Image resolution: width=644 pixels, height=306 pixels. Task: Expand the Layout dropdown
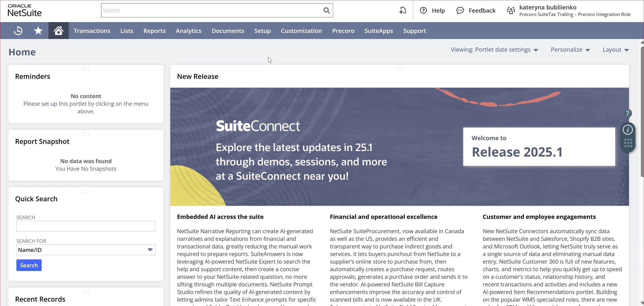tap(615, 50)
